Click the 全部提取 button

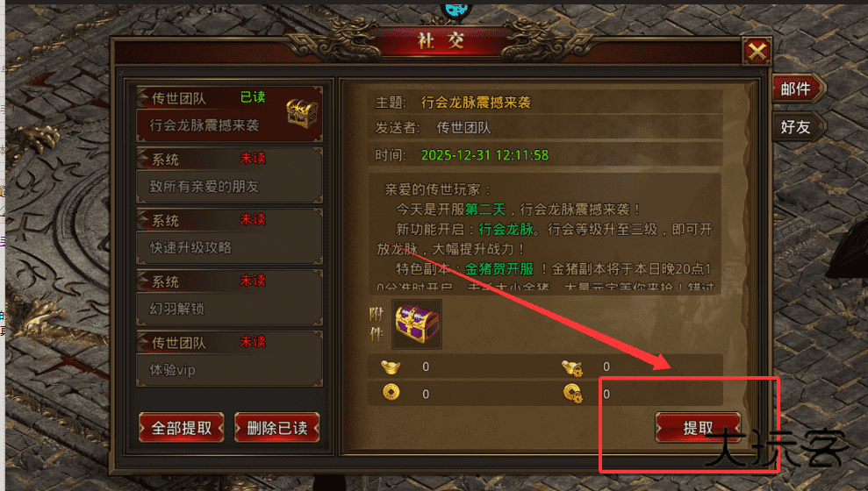coord(182,427)
